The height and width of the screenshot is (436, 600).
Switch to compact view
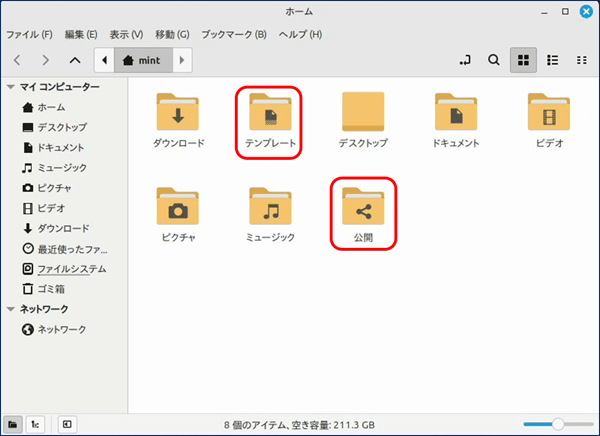[x=582, y=60]
